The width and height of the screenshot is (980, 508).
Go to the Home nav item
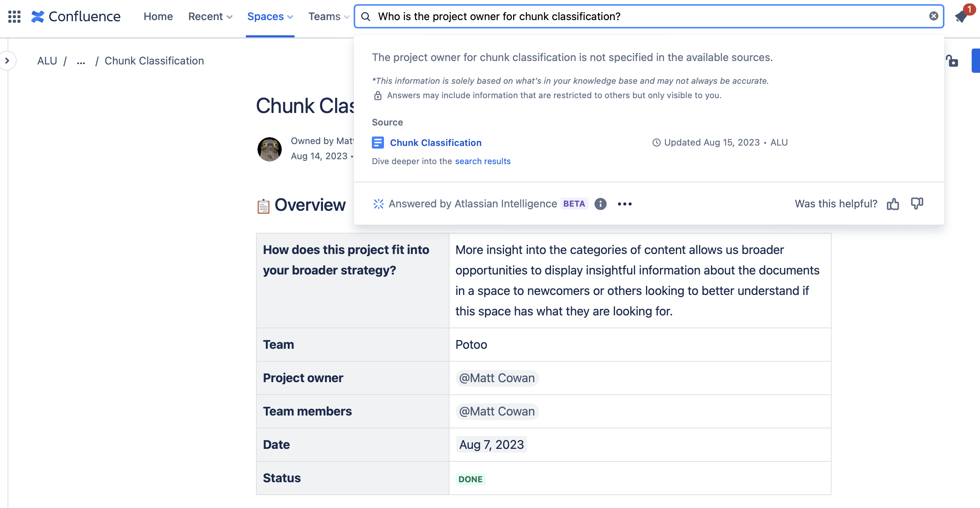158,16
